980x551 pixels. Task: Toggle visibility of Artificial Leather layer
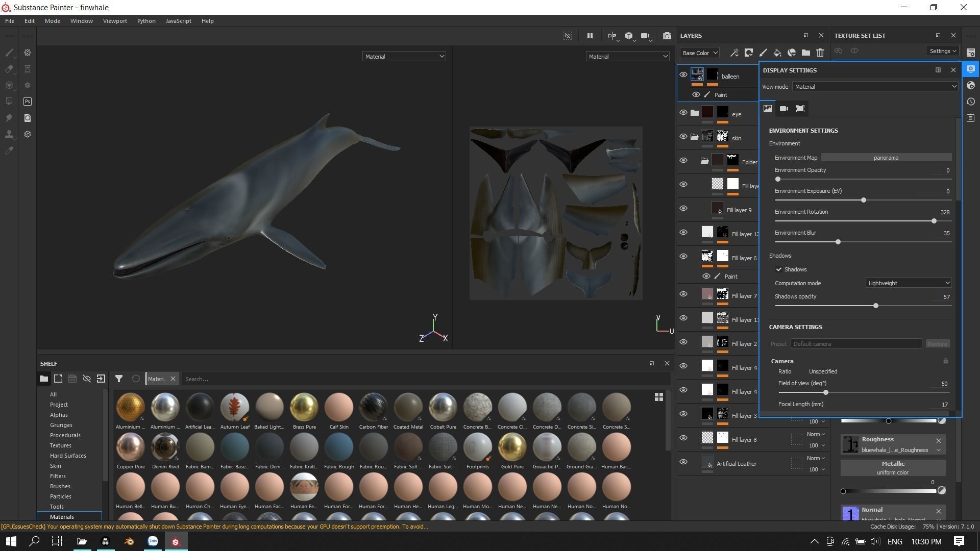[x=683, y=462]
